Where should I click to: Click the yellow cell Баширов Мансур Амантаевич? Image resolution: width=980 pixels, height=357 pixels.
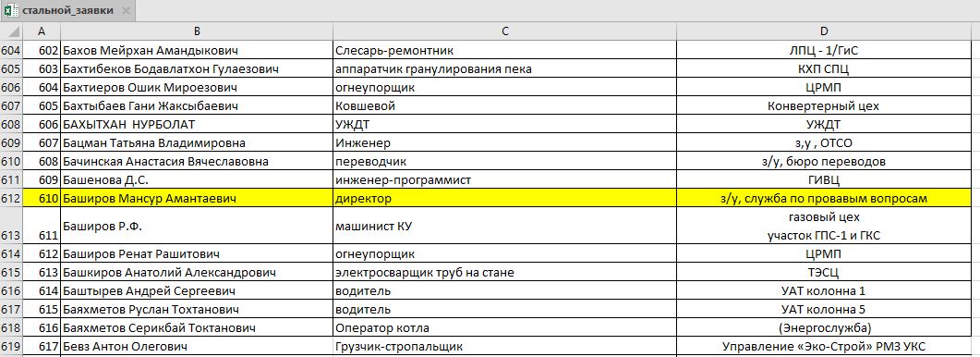click(196, 199)
